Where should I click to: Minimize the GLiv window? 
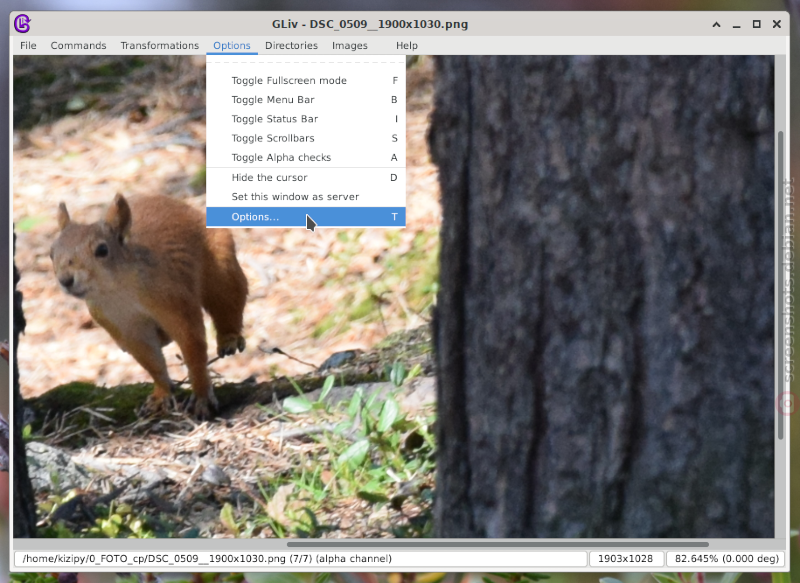736,24
